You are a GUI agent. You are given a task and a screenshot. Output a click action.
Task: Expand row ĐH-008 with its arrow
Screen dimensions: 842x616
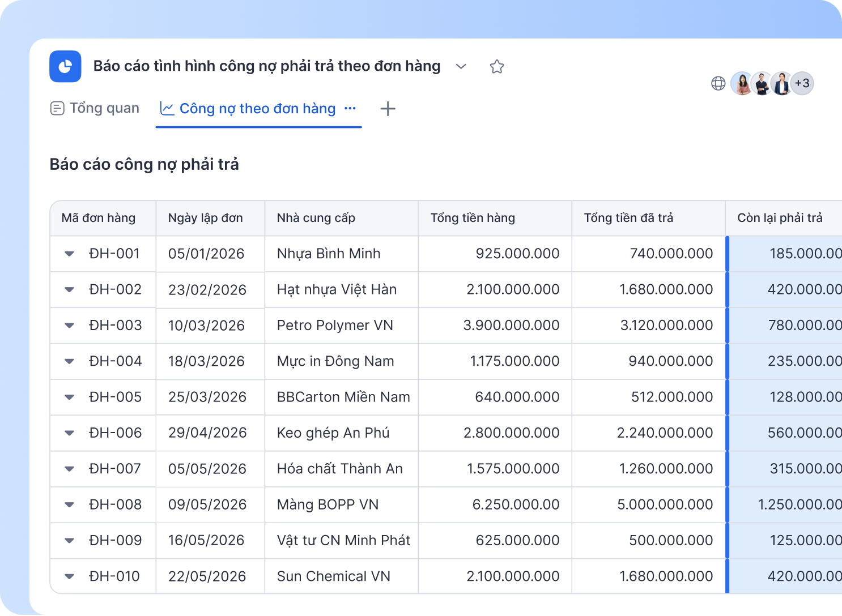(x=69, y=504)
